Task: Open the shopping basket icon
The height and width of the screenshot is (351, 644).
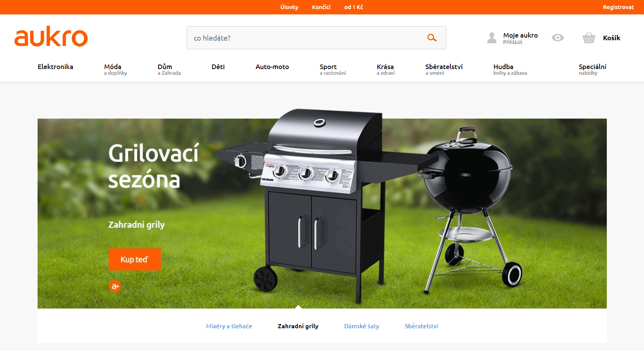Action: click(x=589, y=38)
